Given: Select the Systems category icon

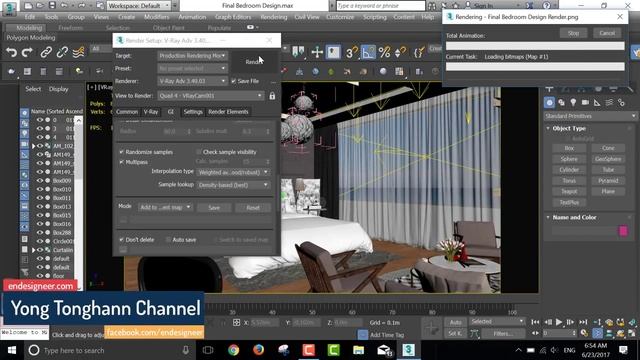Looking at the screenshot, I should point(621,102).
